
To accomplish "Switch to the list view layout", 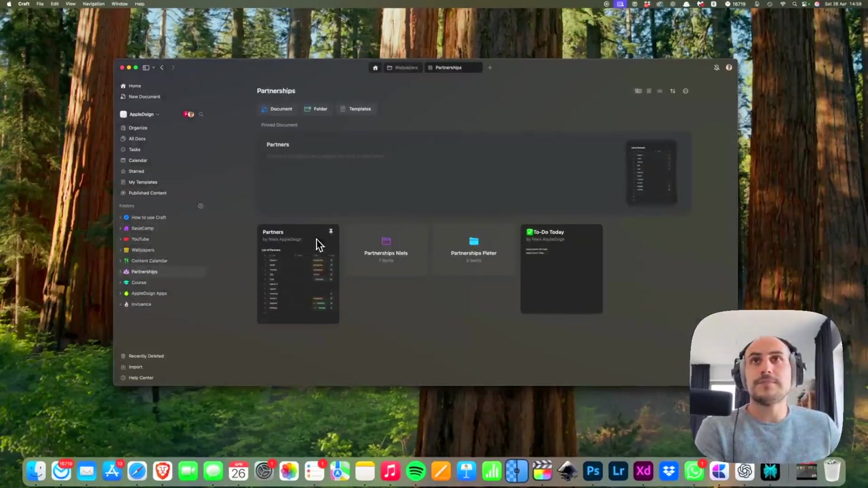I will pos(660,91).
